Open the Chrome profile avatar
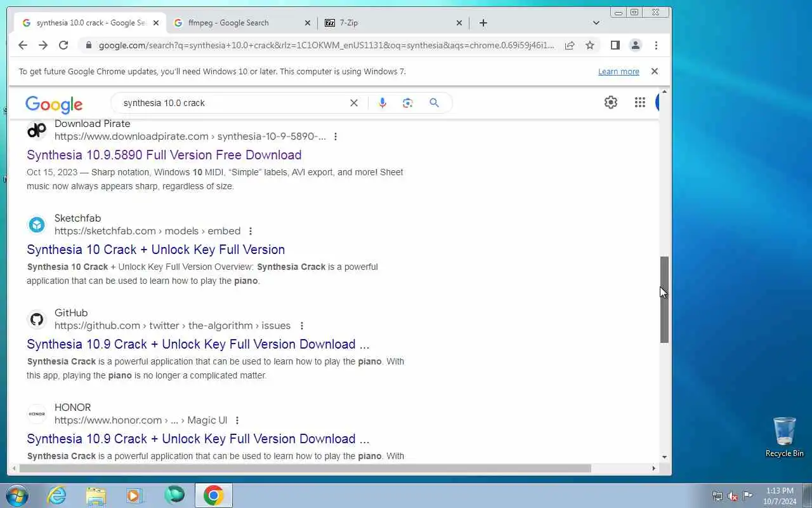This screenshot has height=508, width=812. click(635, 45)
